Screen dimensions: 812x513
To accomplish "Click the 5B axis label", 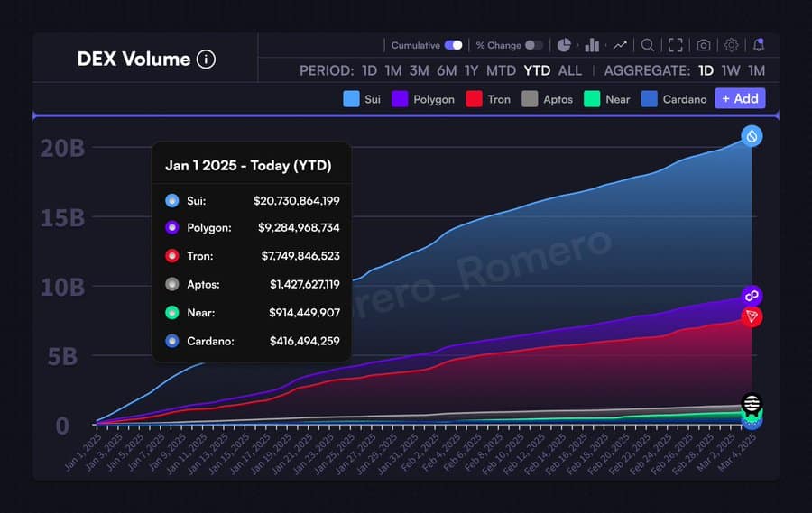I will (x=62, y=357).
